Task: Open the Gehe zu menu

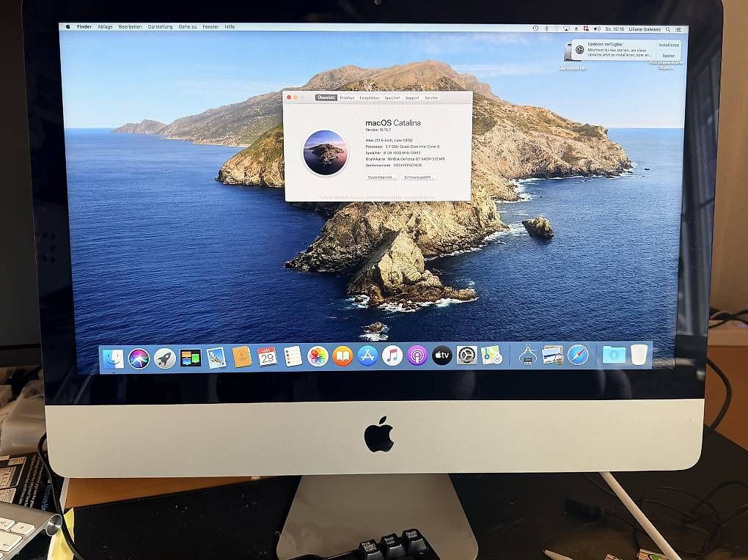Action: [x=188, y=26]
